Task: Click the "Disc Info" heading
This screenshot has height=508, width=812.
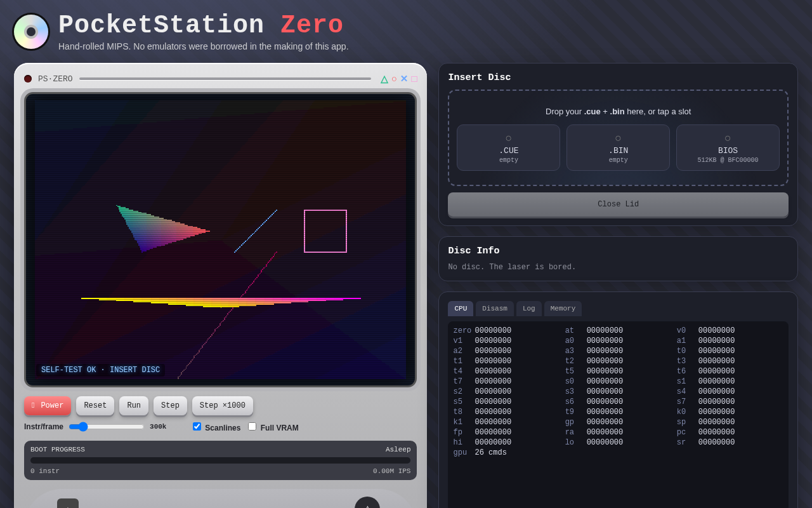Action: pos(474,251)
